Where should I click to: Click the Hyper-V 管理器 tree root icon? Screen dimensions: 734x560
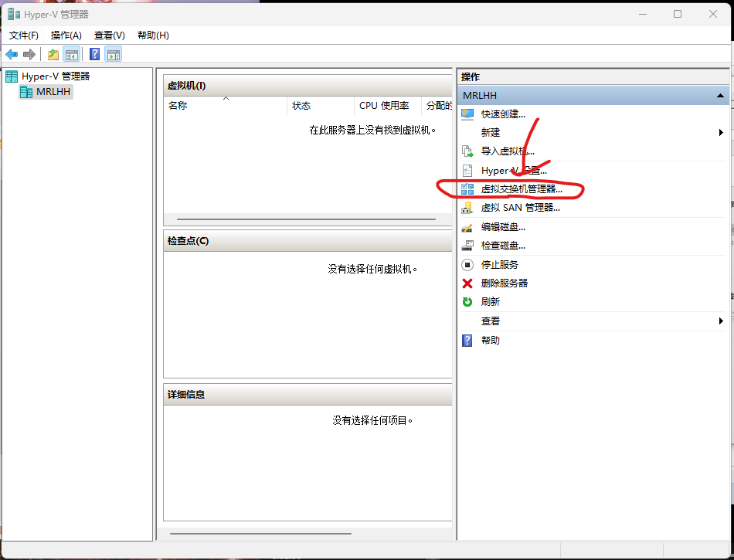(x=12, y=76)
